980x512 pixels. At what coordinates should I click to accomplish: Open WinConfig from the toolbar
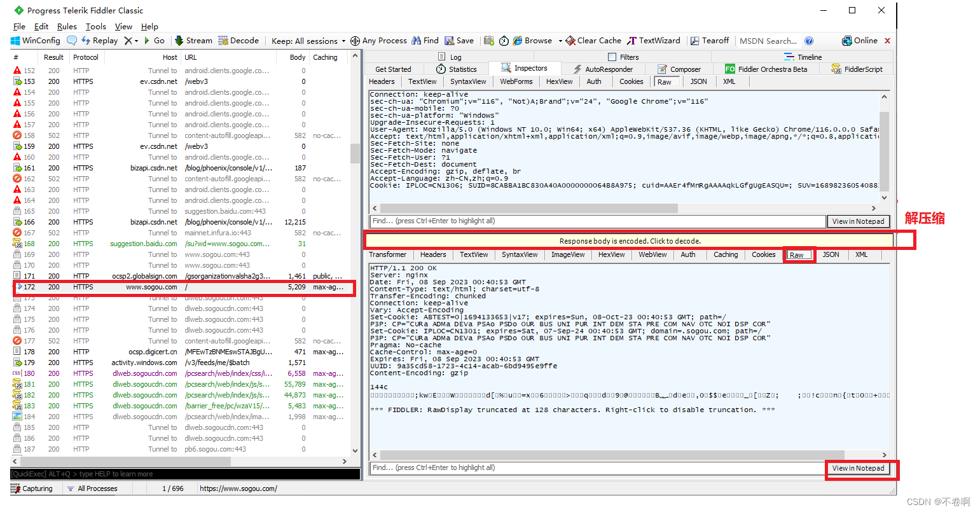[x=36, y=41]
